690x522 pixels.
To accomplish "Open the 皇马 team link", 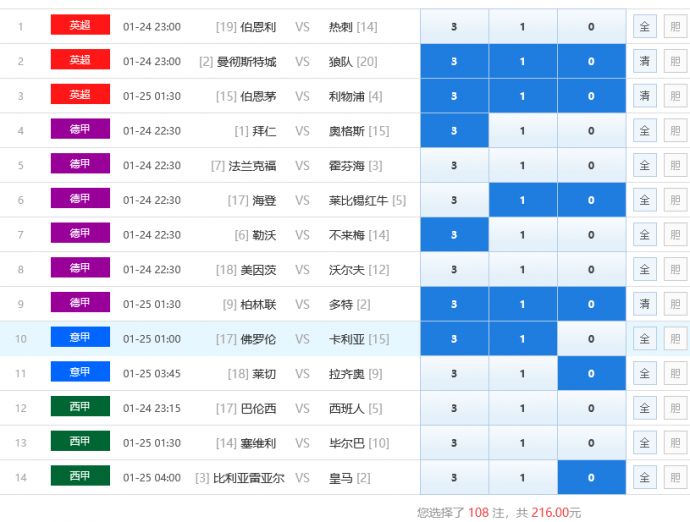I will 342,478.
